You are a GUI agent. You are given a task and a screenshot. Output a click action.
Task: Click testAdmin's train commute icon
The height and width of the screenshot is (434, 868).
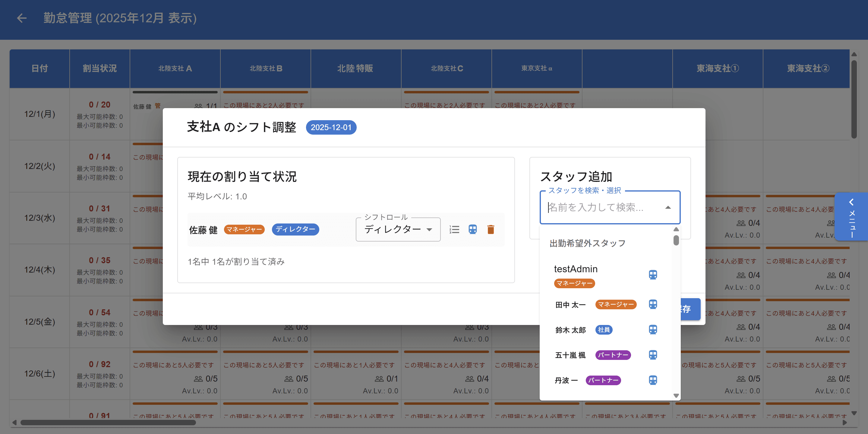click(653, 274)
